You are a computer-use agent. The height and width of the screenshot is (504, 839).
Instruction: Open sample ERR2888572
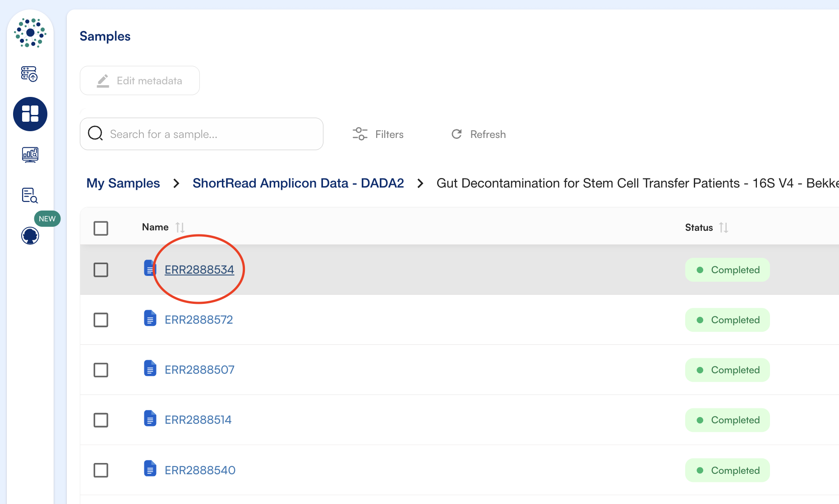point(199,320)
